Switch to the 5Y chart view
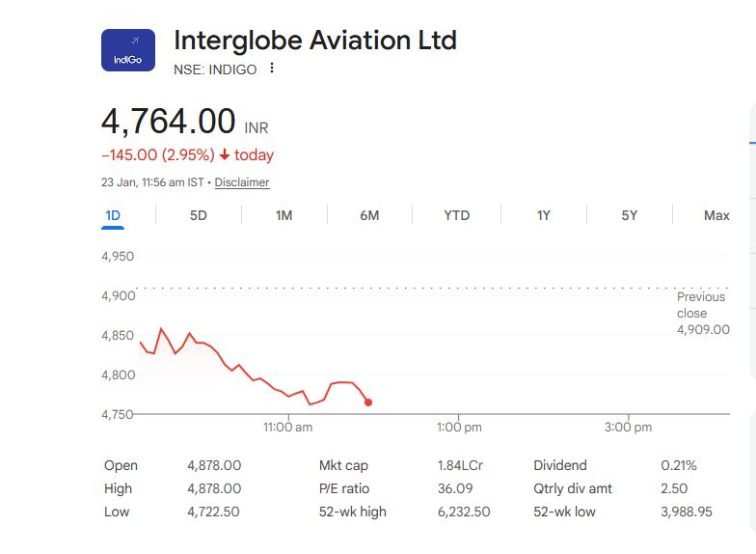Image resolution: width=756 pixels, height=554 pixels. click(629, 215)
